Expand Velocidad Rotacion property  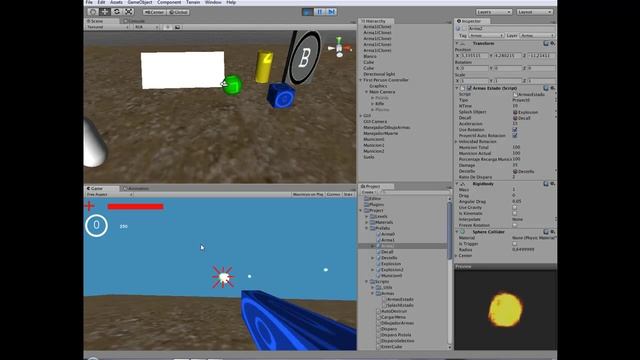[457, 142]
